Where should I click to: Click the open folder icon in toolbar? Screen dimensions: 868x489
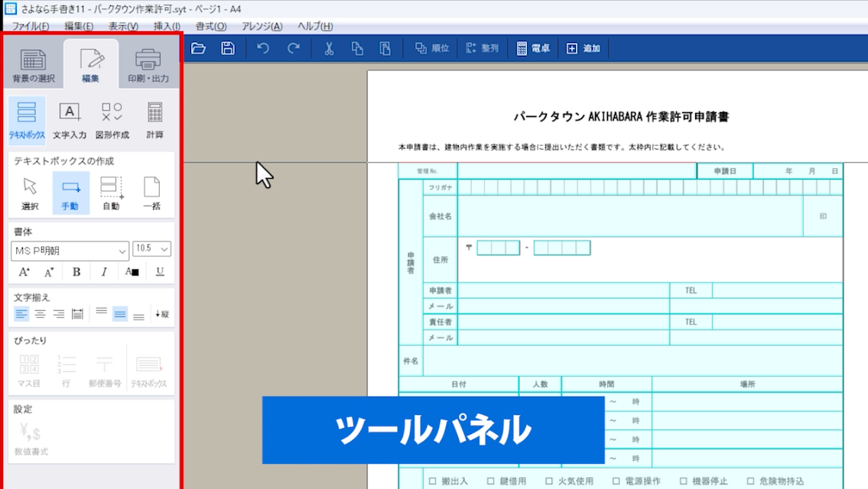198,48
